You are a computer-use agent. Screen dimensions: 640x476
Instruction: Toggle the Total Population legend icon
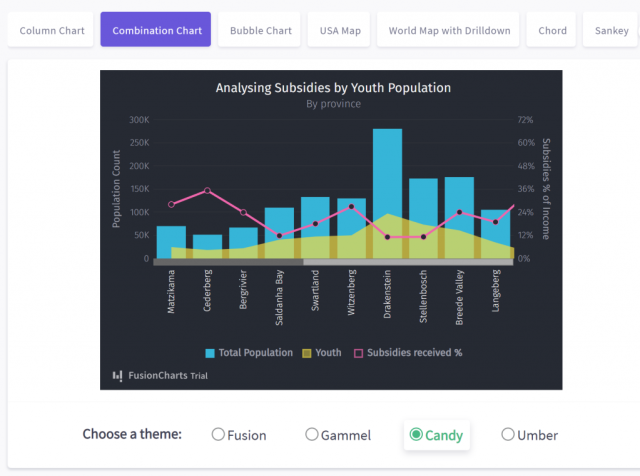(211, 353)
